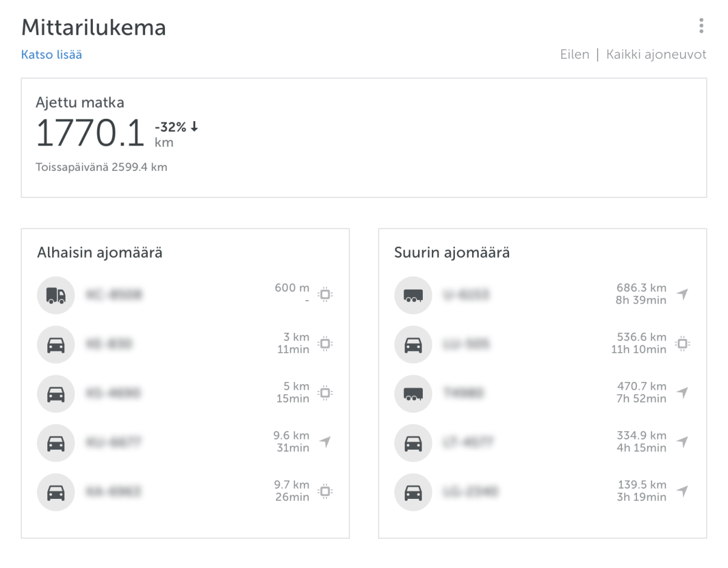Screen dimensions: 728x568
Task: Click the Katso lisää link
Action: pyautogui.click(x=52, y=55)
